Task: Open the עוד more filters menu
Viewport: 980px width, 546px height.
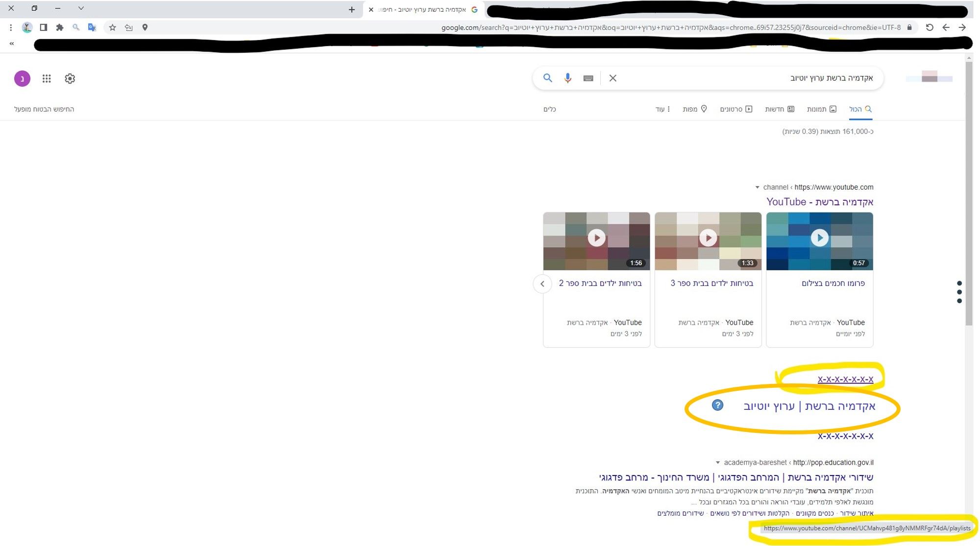Action: [x=662, y=109]
